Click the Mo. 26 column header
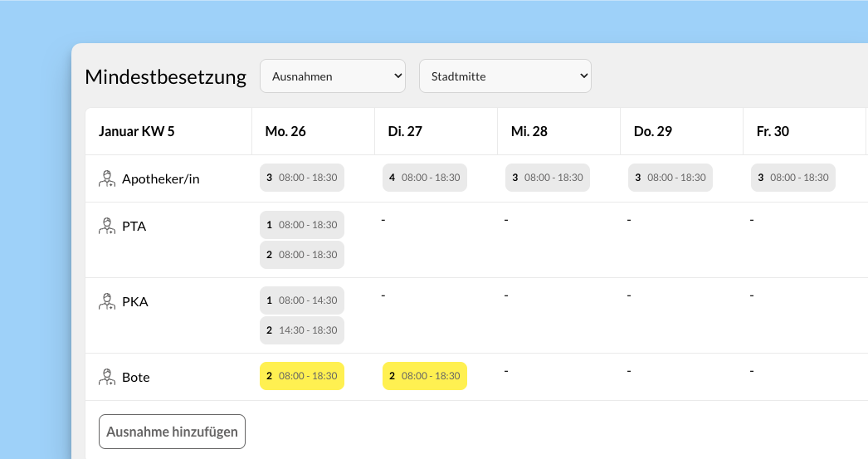 point(287,131)
